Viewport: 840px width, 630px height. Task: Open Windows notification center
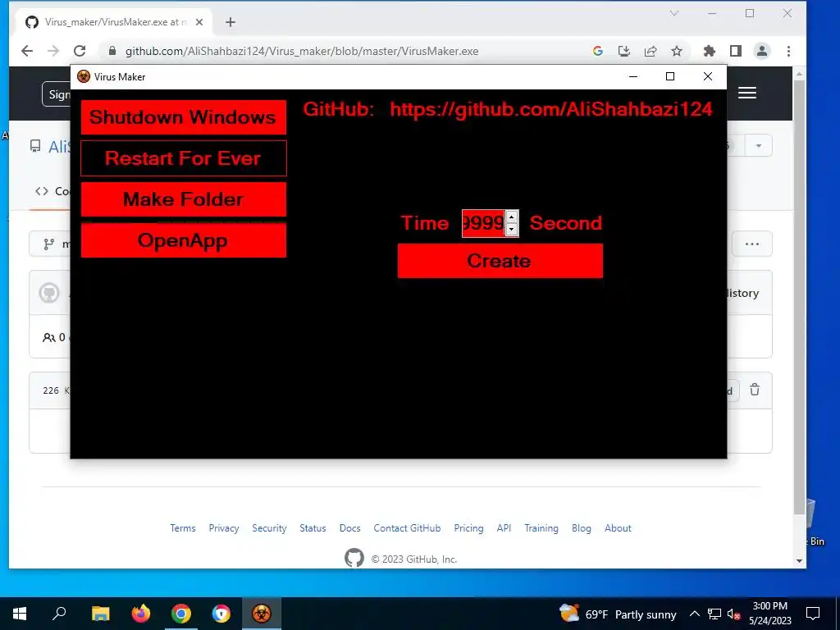[x=813, y=614]
